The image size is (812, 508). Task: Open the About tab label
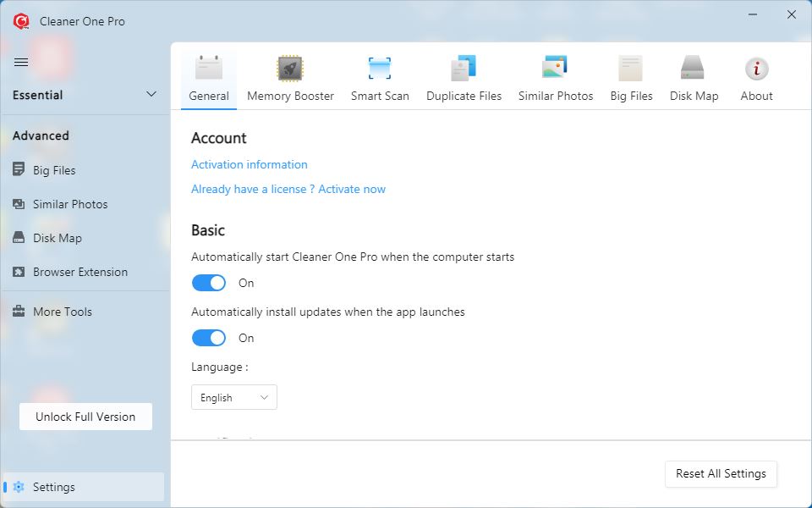pyautogui.click(x=756, y=96)
